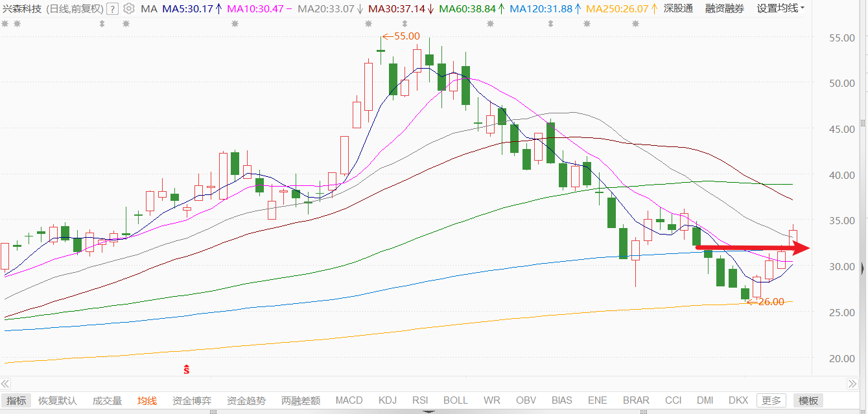Collapse the right side panel arrow
868x414 pixels.
point(863,267)
